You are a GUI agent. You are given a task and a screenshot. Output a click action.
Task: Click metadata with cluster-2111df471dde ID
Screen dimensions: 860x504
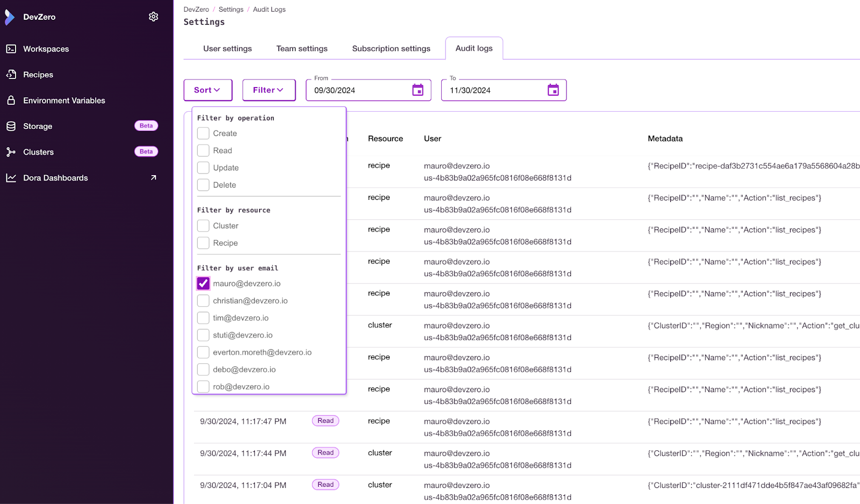pos(754,485)
